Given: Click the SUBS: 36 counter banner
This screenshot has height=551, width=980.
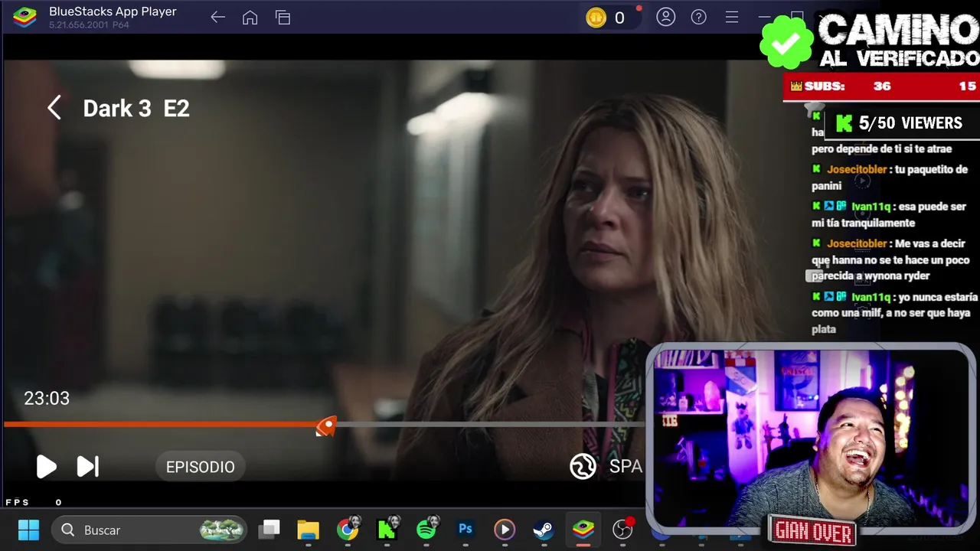Looking at the screenshot, I should [881, 86].
